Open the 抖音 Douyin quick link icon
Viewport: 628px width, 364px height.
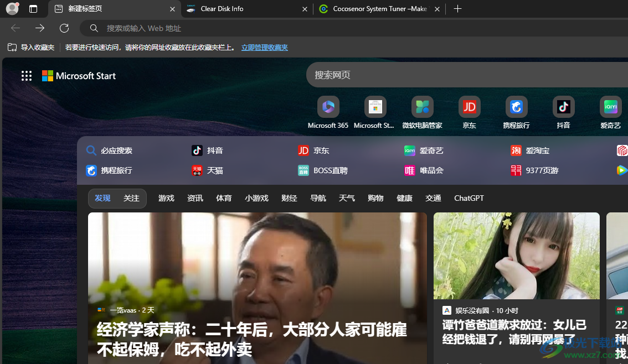pos(563,107)
